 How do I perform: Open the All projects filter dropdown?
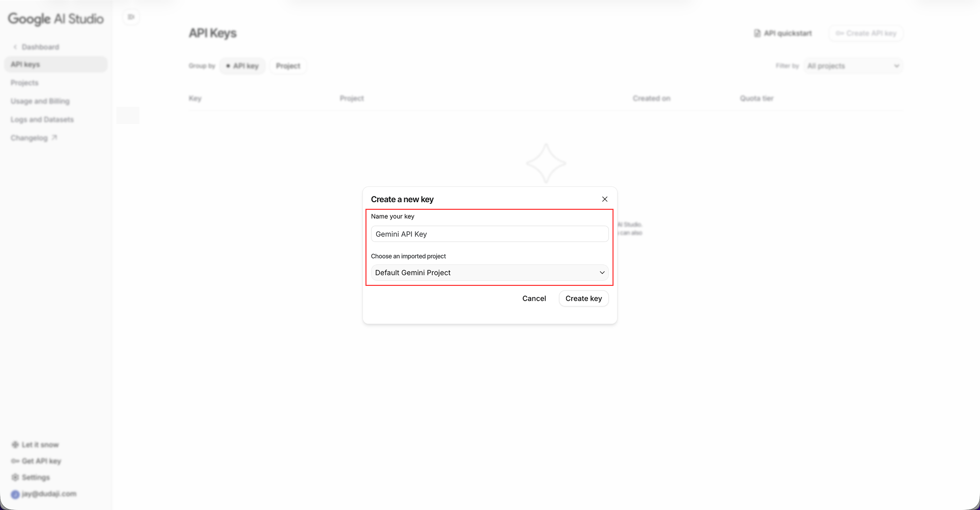tap(852, 65)
